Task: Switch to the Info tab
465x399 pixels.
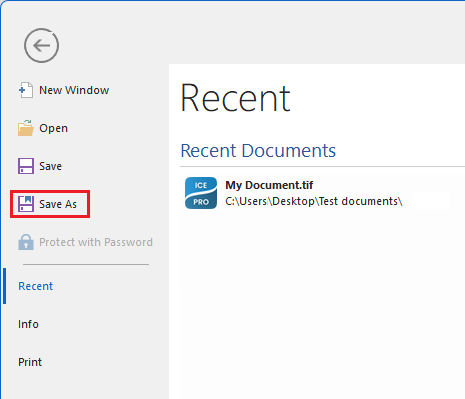Action: pos(28,324)
